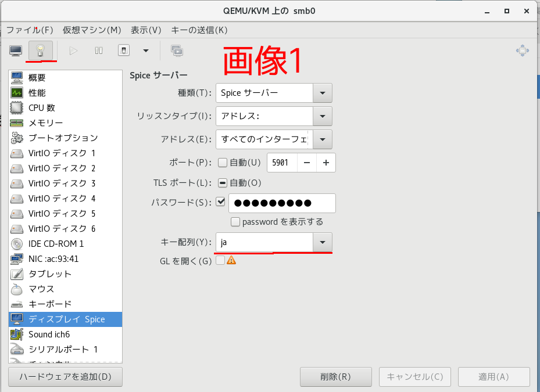
Task: Open the 表示(V) menu
Action: [146, 30]
